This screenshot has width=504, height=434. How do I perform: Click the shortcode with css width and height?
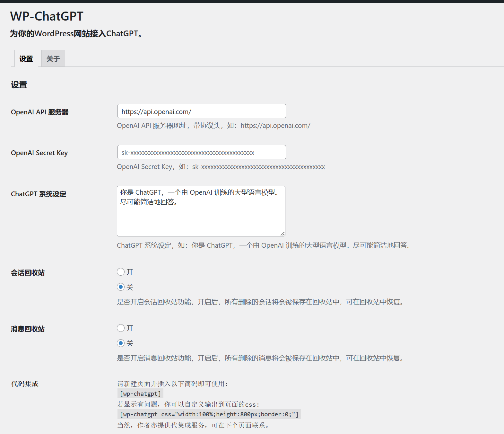coord(209,414)
